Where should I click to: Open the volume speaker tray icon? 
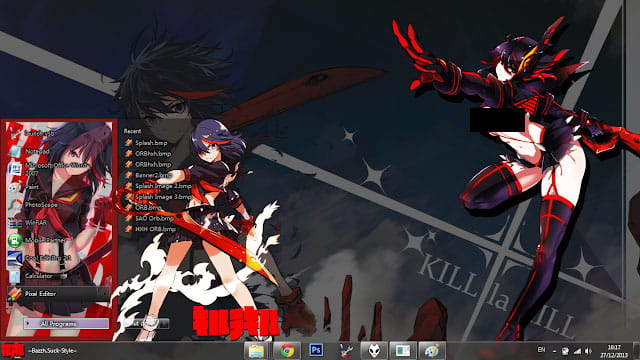588,351
